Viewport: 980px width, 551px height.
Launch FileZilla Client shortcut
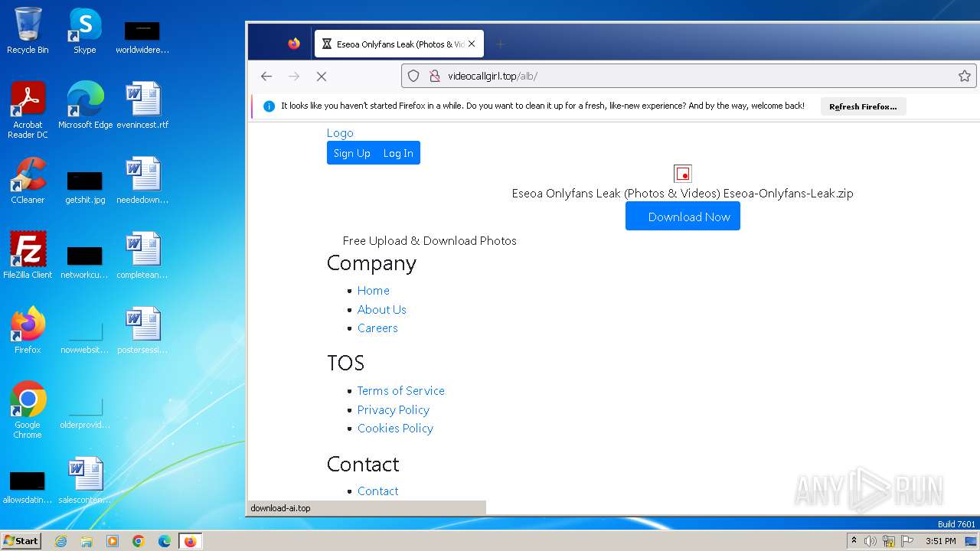click(x=28, y=256)
